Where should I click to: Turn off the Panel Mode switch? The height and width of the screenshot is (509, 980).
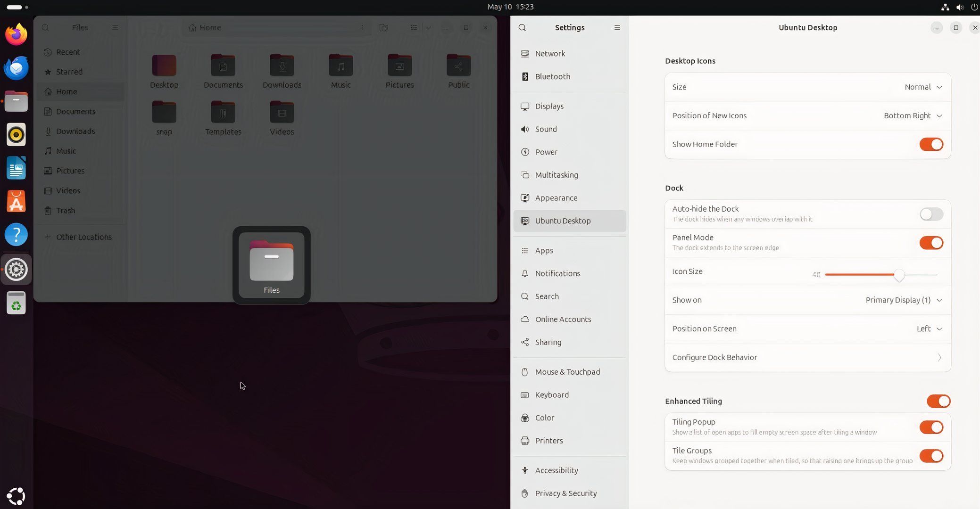[x=931, y=243]
